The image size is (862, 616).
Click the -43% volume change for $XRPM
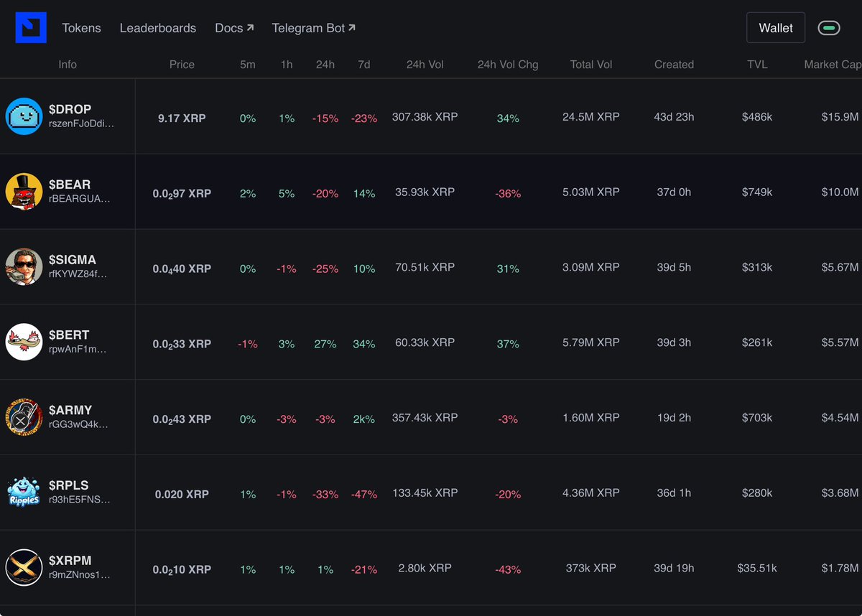508,569
